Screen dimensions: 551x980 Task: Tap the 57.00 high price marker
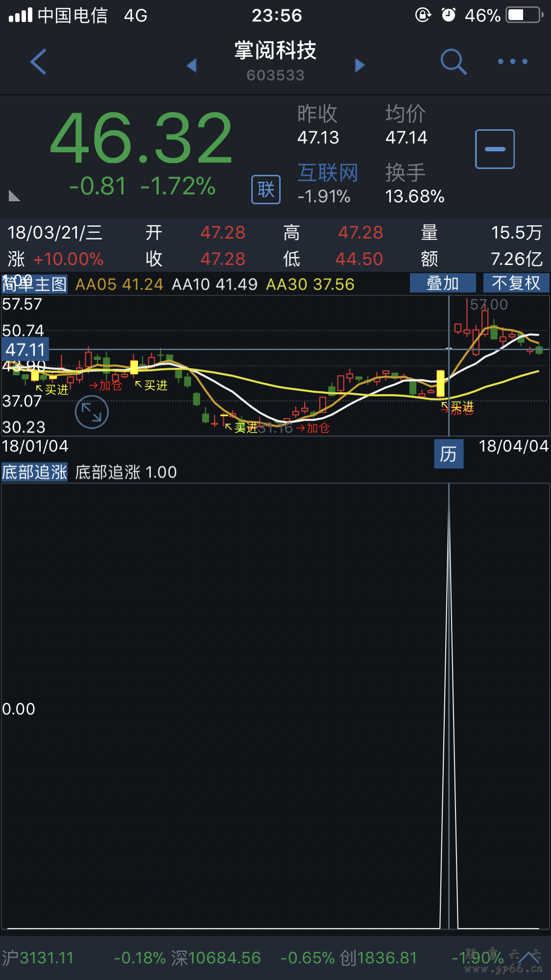(x=489, y=305)
